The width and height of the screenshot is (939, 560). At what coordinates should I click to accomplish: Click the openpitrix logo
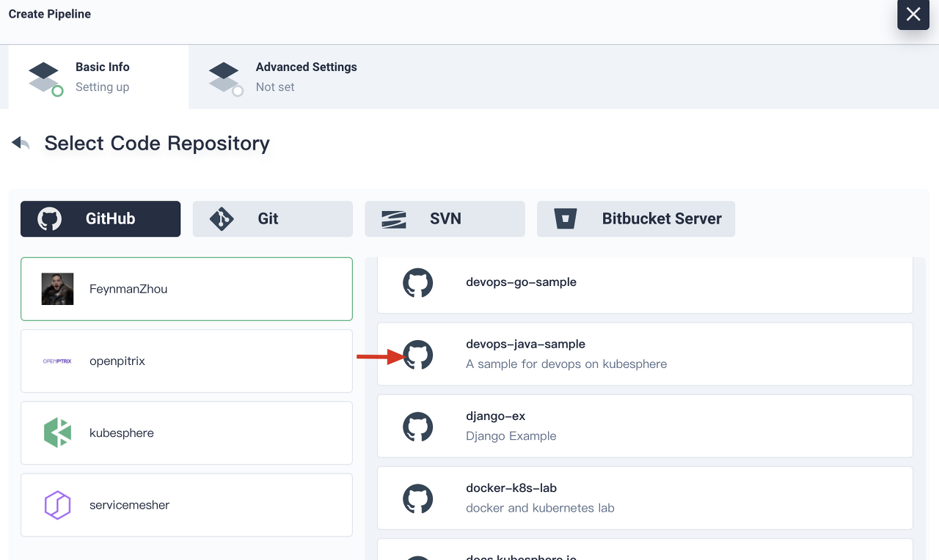[57, 361]
